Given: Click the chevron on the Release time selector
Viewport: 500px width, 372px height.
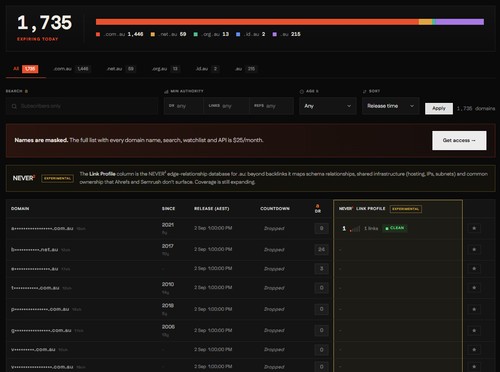Looking at the screenshot, I should point(412,106).
